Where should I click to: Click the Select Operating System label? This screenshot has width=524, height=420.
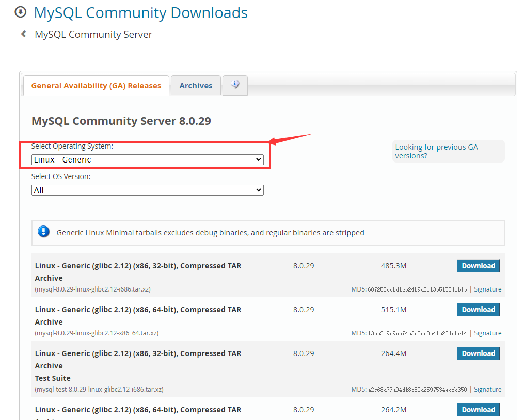click(72, 146)
